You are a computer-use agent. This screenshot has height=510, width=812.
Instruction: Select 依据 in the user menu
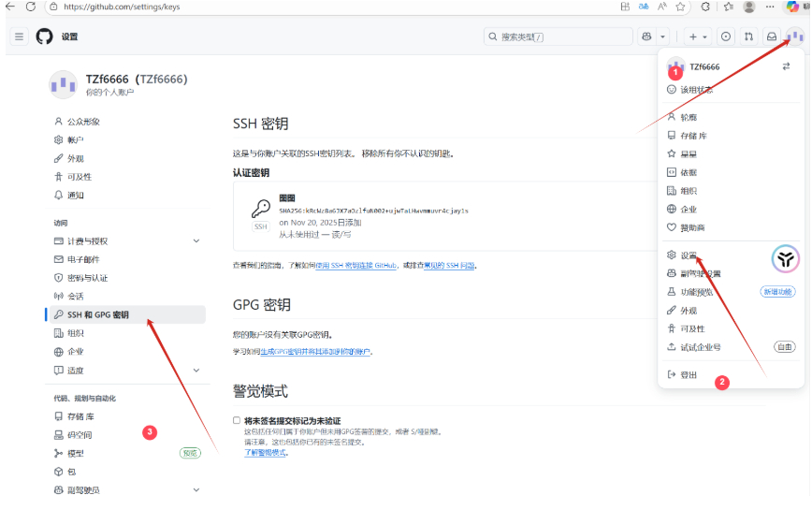coord(731,172)
